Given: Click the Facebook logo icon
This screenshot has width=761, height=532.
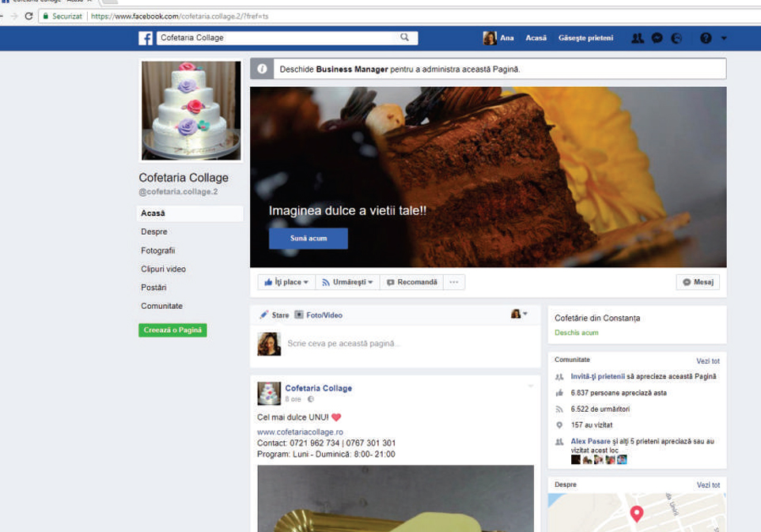Looking at the screenshot, I should [x=146, y=38].
